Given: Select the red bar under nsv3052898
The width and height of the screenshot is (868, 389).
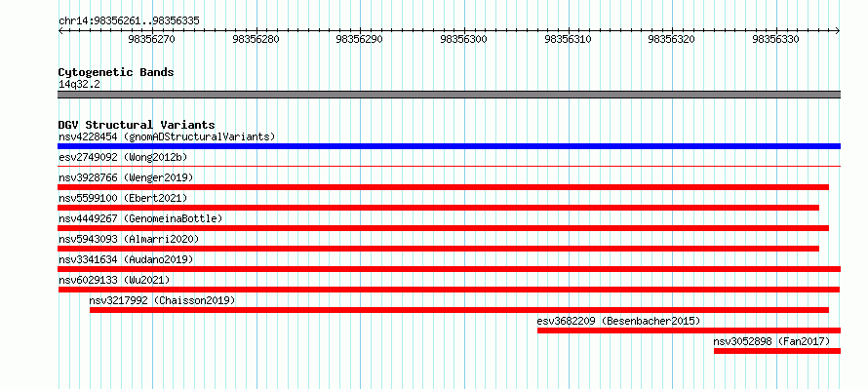Looking at the screenshot, I should pos(777,351).
